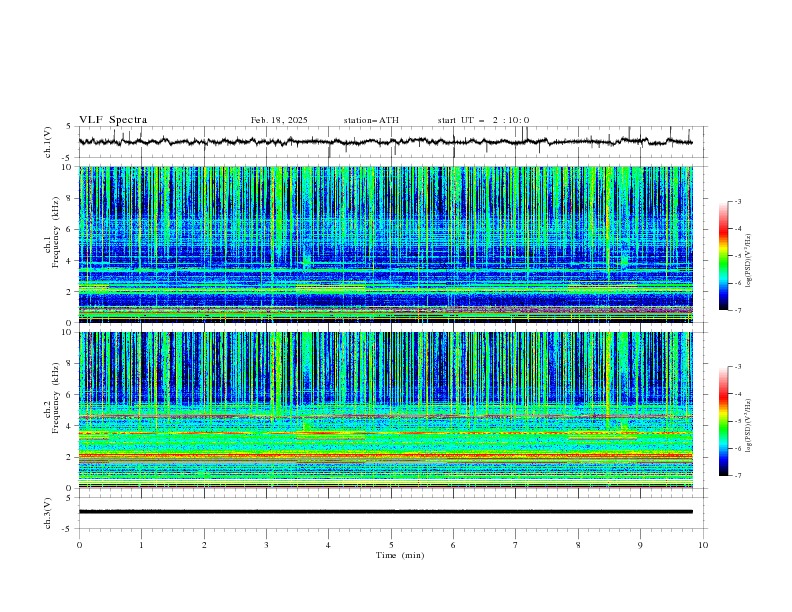The image size is (792, 612).
Task: Click the ch.1 waveform trace panel
Action: (392, 142)
